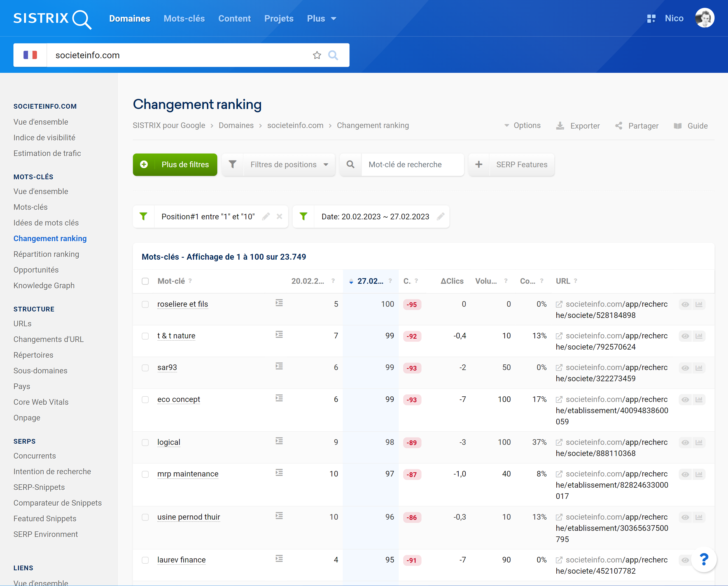The width and height of the screenshot is (728, 586).
Task: Check the t & t nature row
Action: click(145, 336)
